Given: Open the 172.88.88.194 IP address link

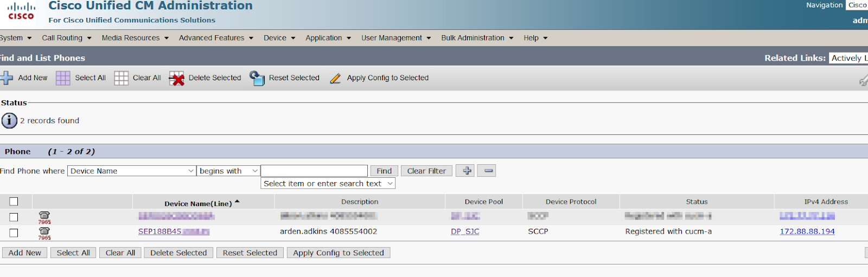Looking at the screenshot, I should point(807,231).
